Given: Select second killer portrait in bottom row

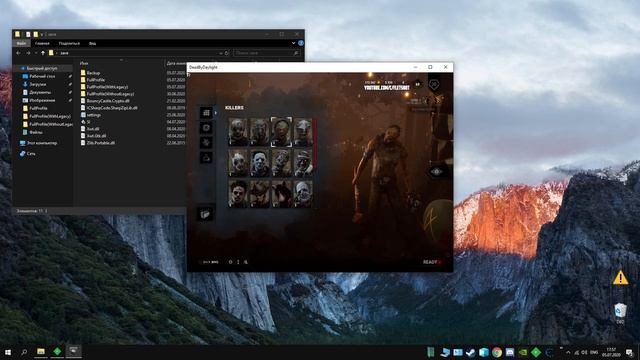Looking at the screenshot, I should (260, 194).
